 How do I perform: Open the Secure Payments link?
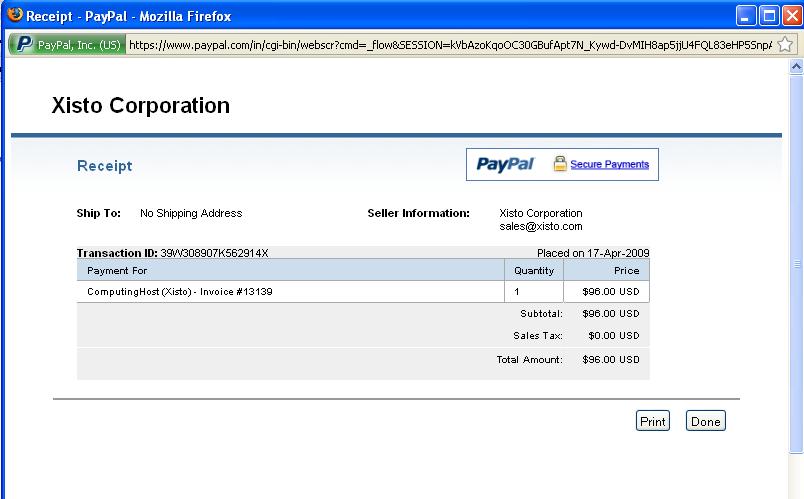(610, 164)
